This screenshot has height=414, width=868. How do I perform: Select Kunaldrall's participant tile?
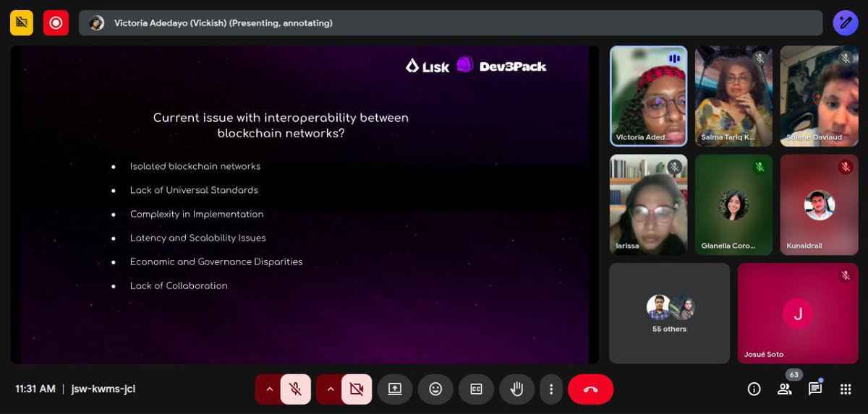tap(819, 204)
